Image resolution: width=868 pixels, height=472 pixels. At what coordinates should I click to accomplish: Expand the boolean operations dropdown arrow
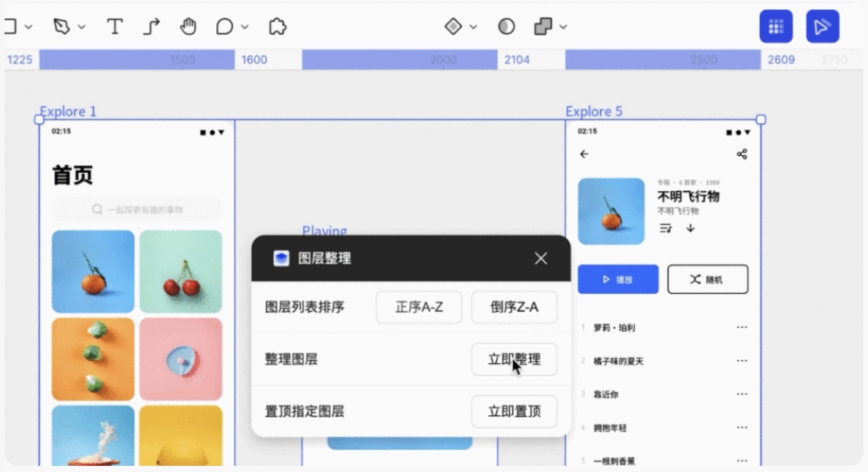[563, 27]
